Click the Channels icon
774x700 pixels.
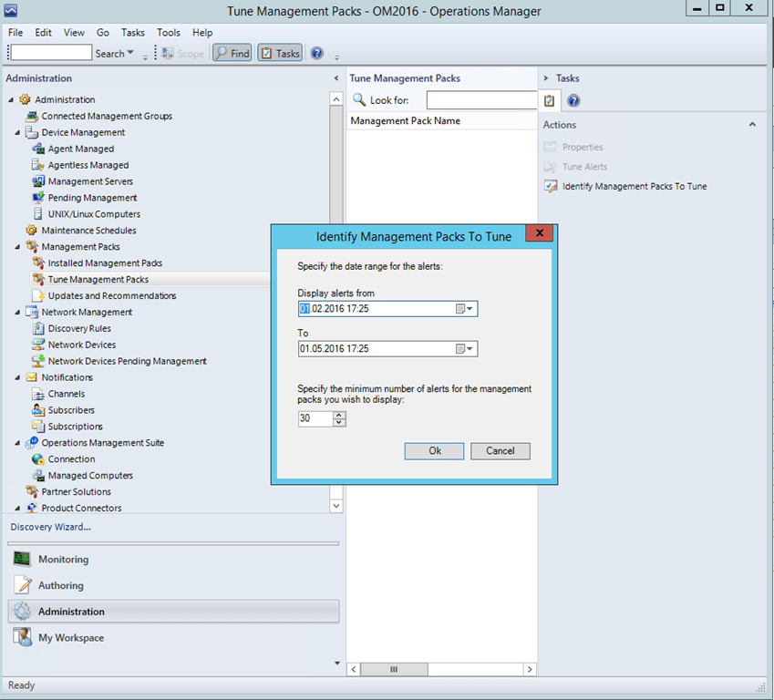pyautogui.click(x=38, y=394)
